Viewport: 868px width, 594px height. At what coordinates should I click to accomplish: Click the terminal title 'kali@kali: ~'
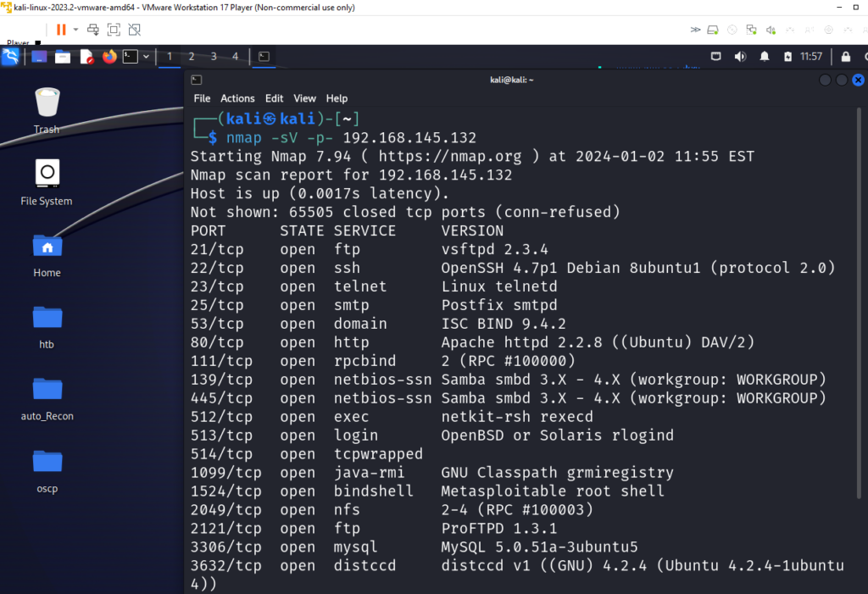pyautogui.click(x=511, y=80)
